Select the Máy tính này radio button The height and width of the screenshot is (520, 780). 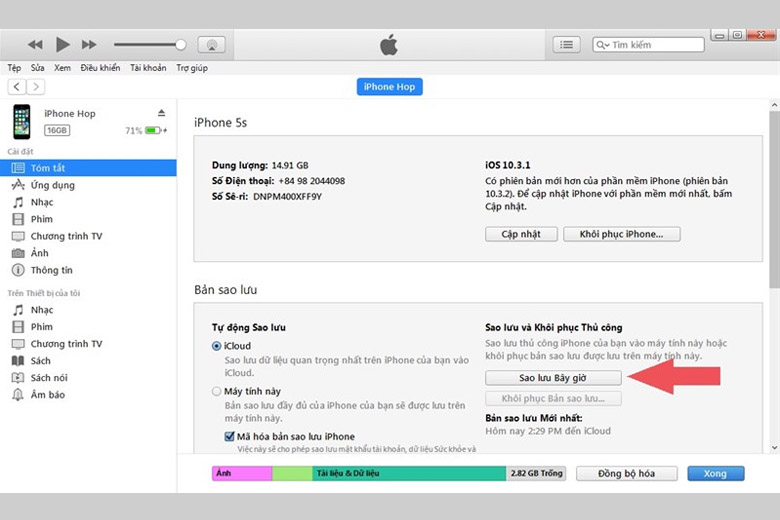pyautogui.click(x=216, y=392)
